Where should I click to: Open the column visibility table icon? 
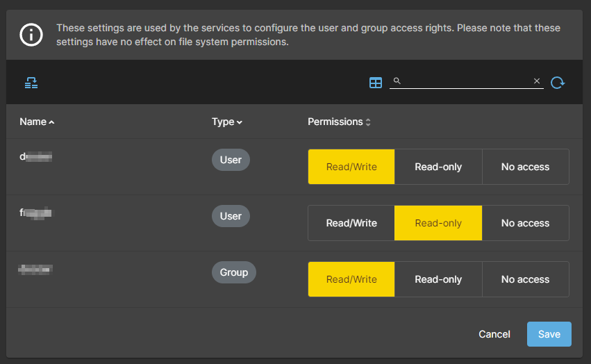(x=376, y=83)
